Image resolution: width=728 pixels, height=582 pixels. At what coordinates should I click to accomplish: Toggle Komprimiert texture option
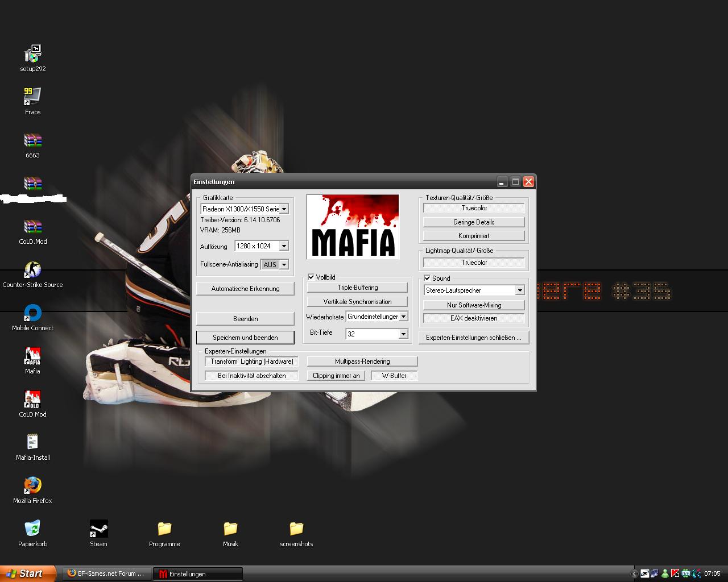(x=474, y=236)
